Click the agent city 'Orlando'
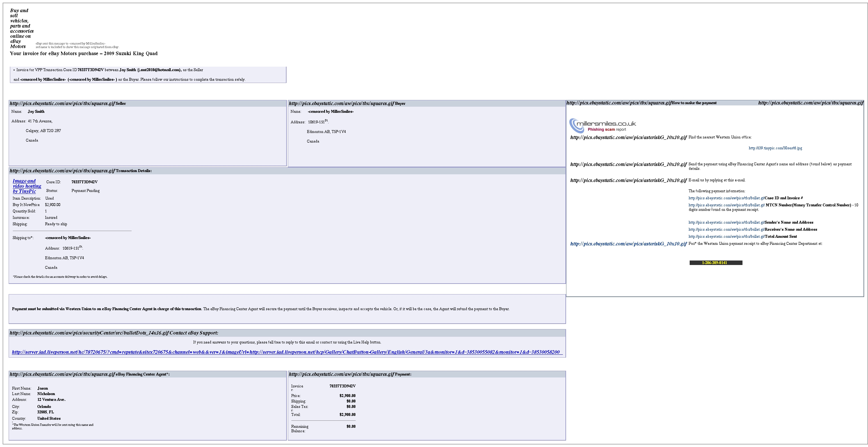 (x=44, y=407)
